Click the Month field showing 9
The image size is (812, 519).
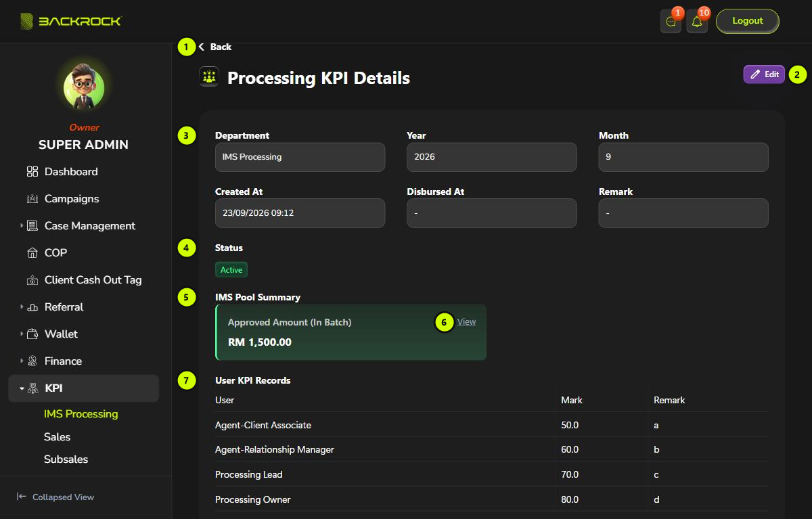tap(683, 157)
